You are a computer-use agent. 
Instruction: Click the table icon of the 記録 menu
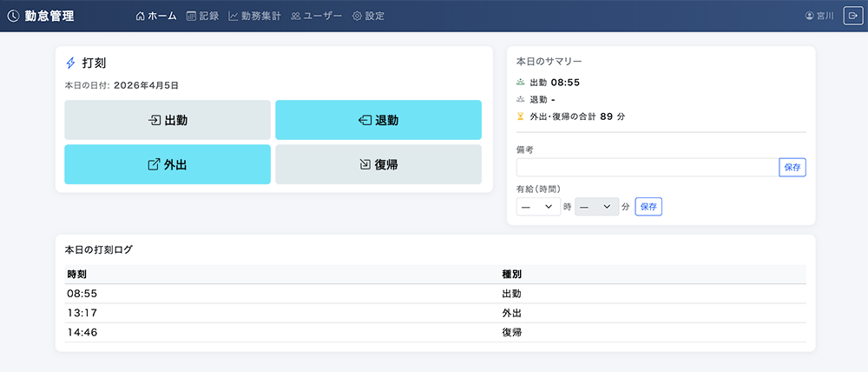[192, 16]
